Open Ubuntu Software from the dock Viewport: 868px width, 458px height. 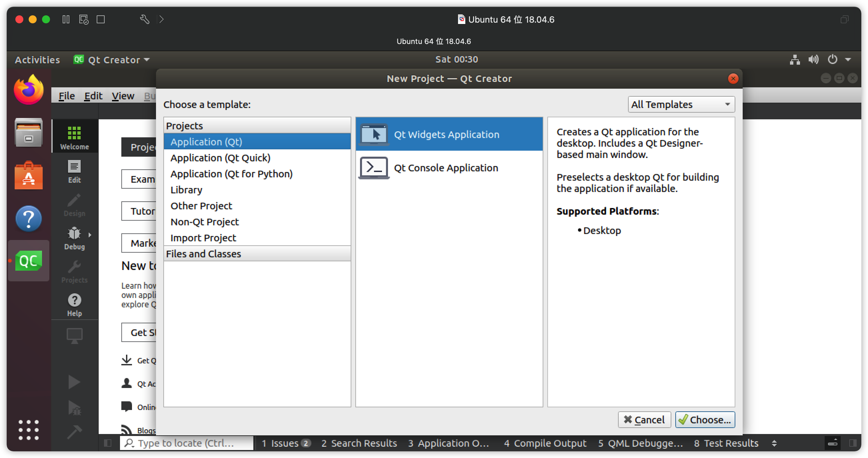(29, 175)
